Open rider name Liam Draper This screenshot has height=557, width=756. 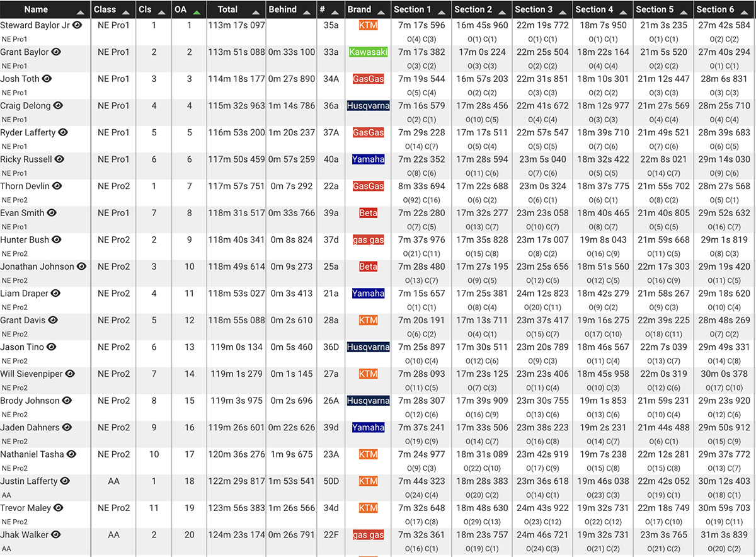[x=24, y=293]
